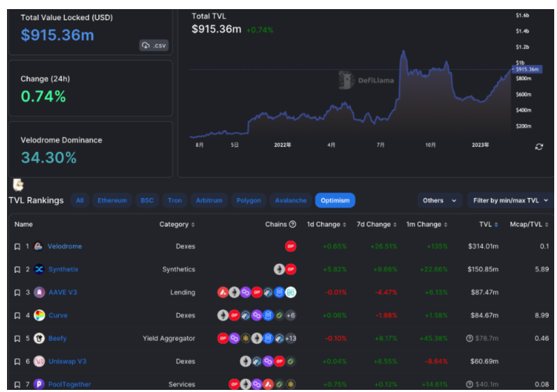Screen dimensions: 557x392
Task: Click the Synthetix TVL value $150.85m
Action: pos(483,269)
